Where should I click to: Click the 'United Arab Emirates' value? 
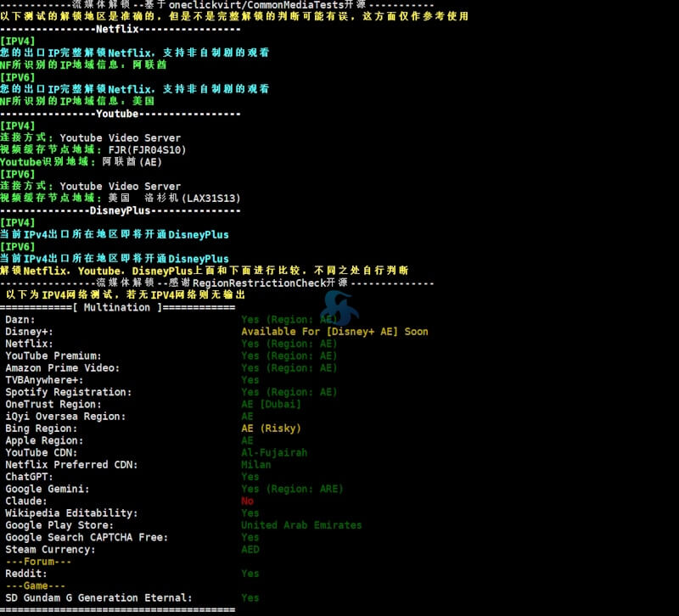tap(301, 525)
